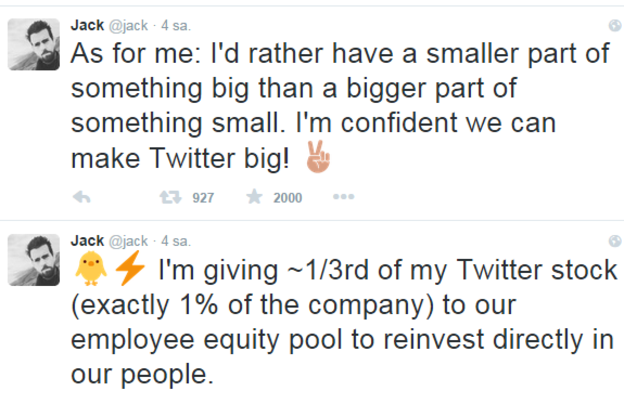This screenshot has height=404, width=624.
Task: View the 2000 favorites count
Action: click(x=287, y=198)
